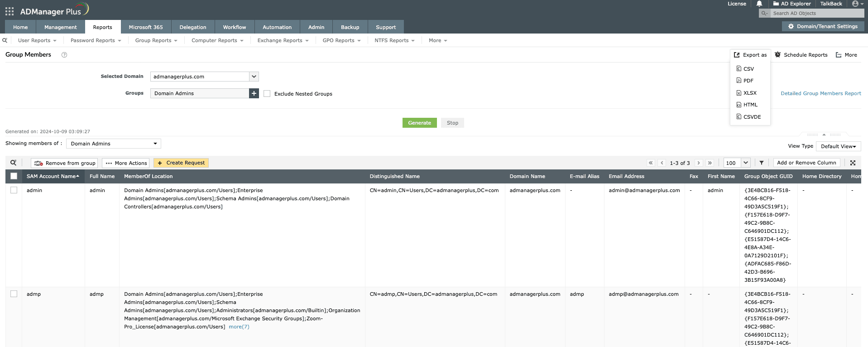The height and width of the screenshot is (347, 868).
Task: Click Remove from group button
Action: pyautogui.click(x=64, y=163)
